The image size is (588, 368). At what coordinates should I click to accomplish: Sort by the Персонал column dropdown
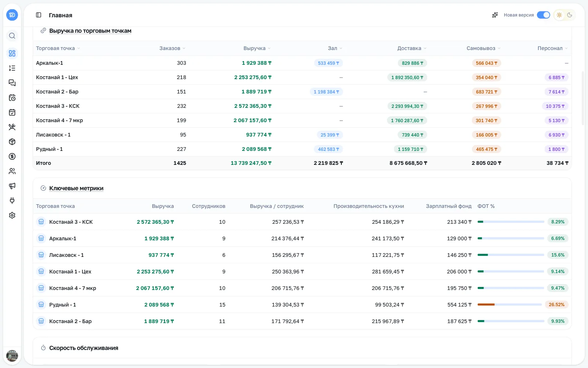[553, 48]
